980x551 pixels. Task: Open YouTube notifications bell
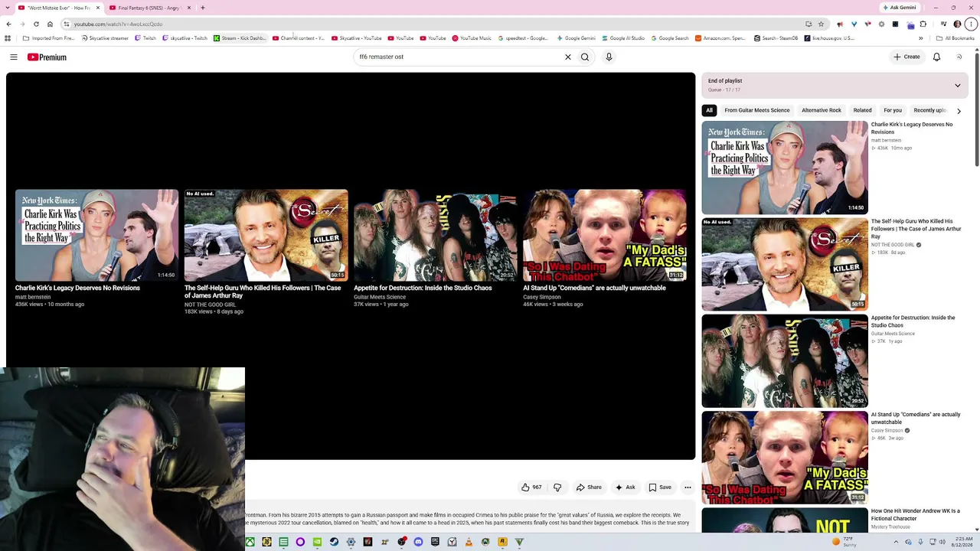[x=936, y=57]
